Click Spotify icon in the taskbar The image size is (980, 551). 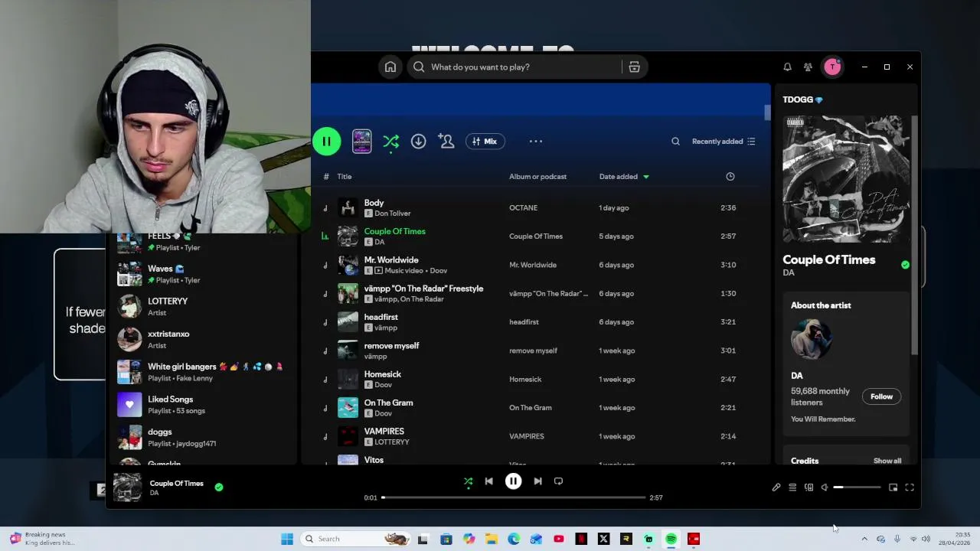[671, 539]
